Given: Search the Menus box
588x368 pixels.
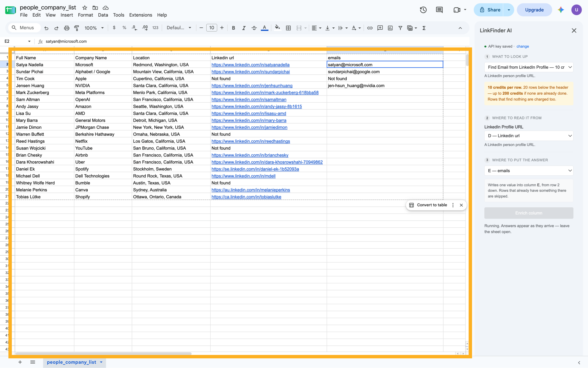Looking at the screenshot, I should tap(24, 28).
